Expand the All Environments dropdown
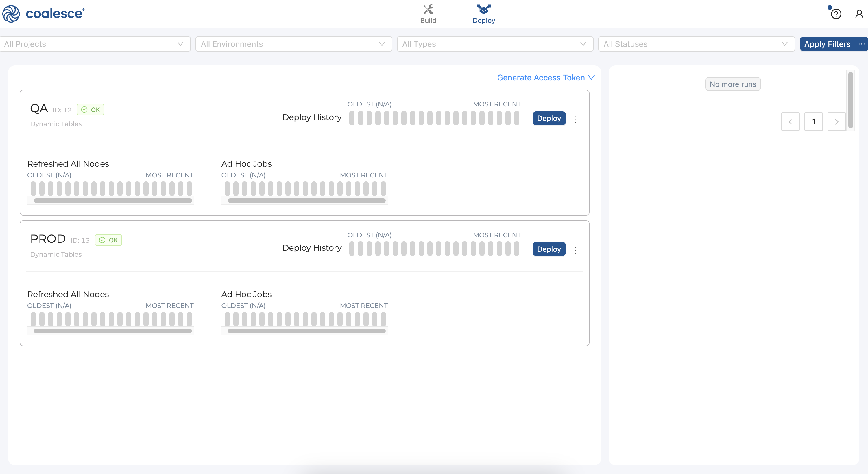The width and height of the screenshot is (868, 474). (293, 44)
